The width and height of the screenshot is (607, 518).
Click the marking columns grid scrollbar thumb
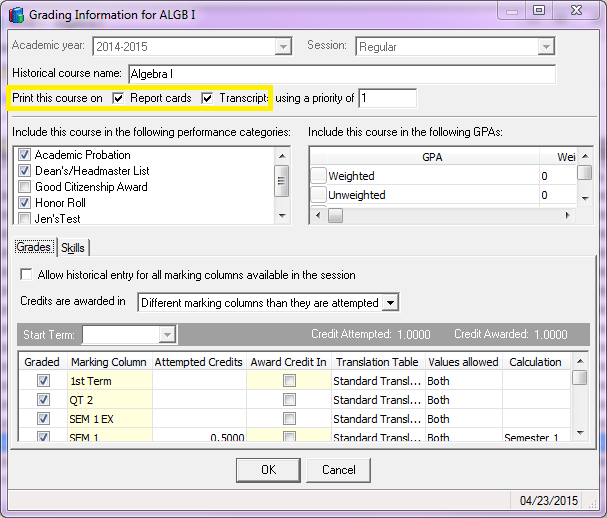[x=580, y=377]
